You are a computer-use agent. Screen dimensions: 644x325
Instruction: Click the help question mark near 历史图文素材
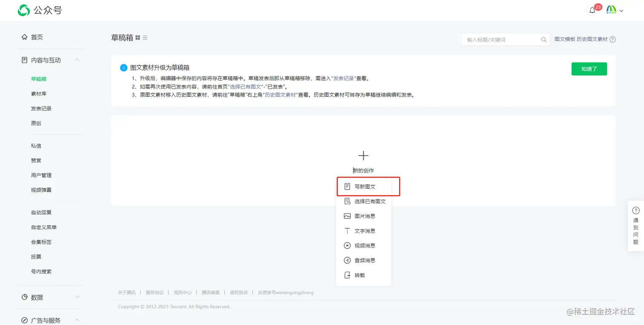coord(612,40)
